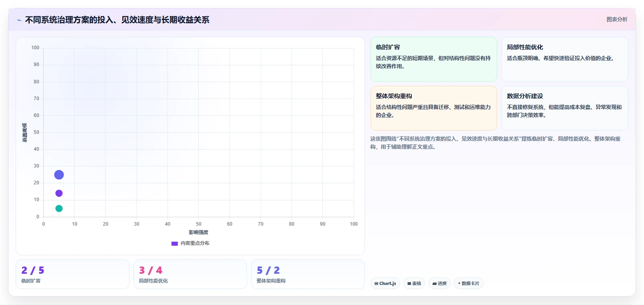
Task: Click the 3 / 4 局部性能优化 stat card
Action: point(190,274)
